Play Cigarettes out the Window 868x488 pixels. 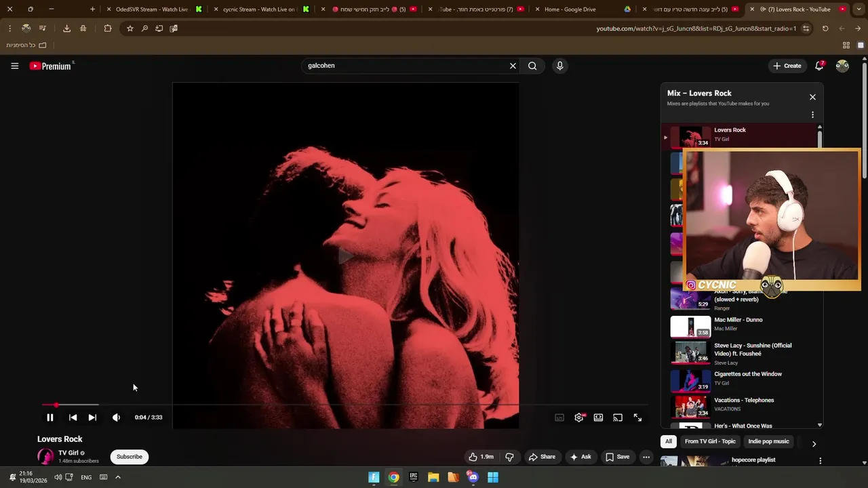coord(739,380)
